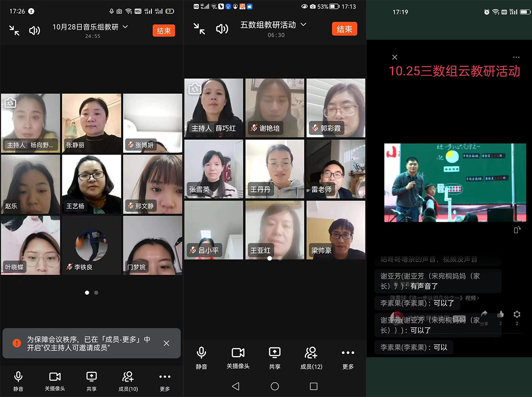Image resolution: width=532 pixels, height=397 pixels.
Task: Dismiss the meeting order notification banner
Action: tap(166, 343)
